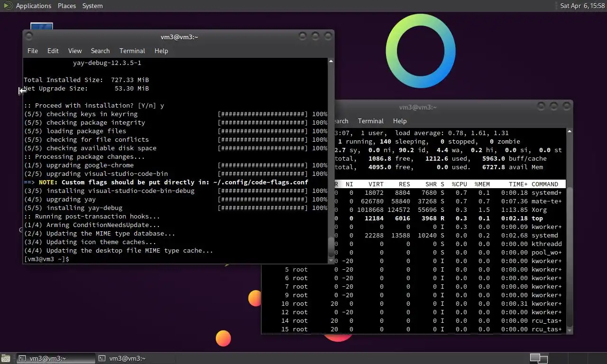Maximize the top terminal window
Image resolution: width=607 pixels, height=364 pixels.
coord(554,106)
